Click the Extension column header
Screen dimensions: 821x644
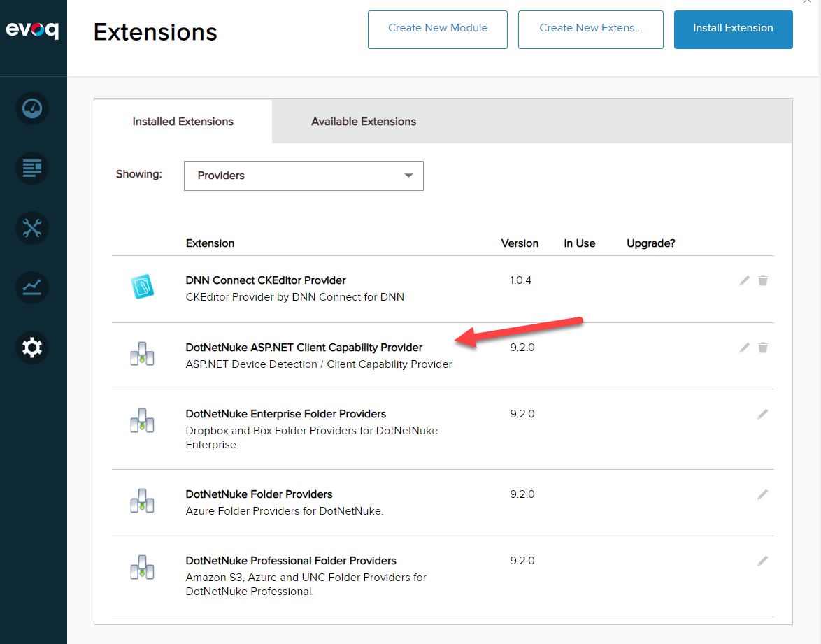pos(210,243)
